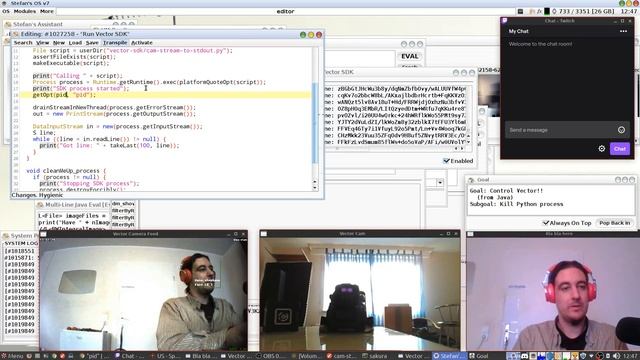Screen dimensions: 640x360
Task: Open Twitch chat settings gear
Action: 602,149
